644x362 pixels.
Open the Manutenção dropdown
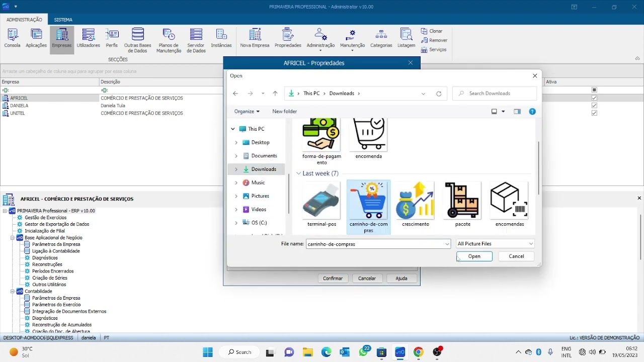pos(352,39)
